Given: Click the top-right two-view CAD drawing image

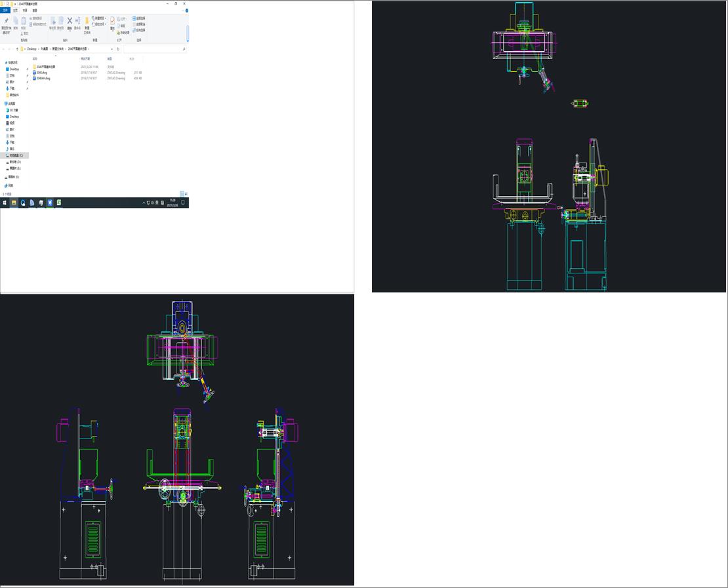Looking at the screenshot, I should [x=549, y=147].
